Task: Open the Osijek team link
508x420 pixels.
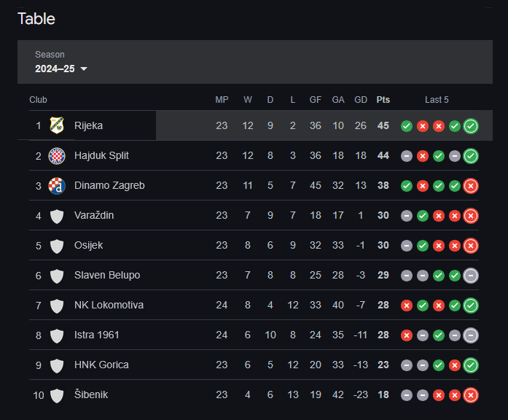Action: coord(88,245)
